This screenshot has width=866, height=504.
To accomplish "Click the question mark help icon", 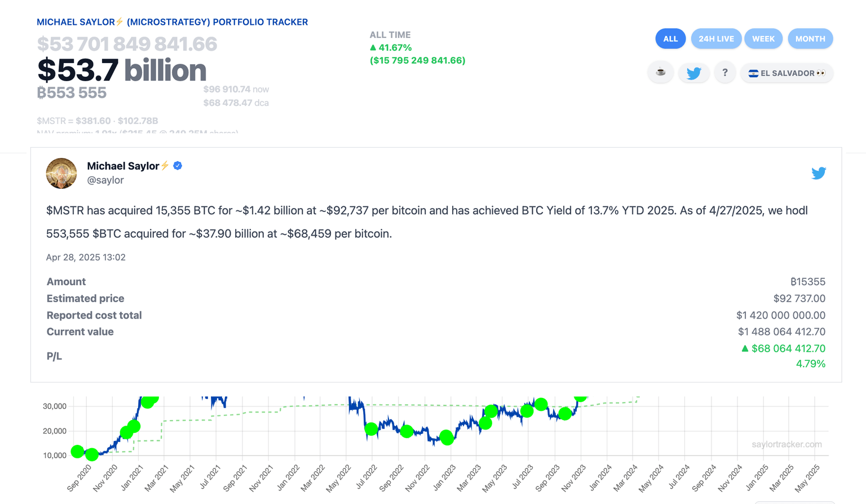I will point(725,73).
